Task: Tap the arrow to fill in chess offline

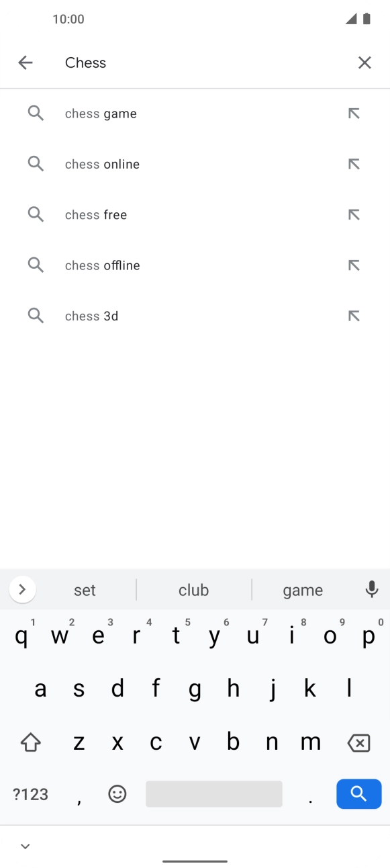Action: (x=354, y=265)
